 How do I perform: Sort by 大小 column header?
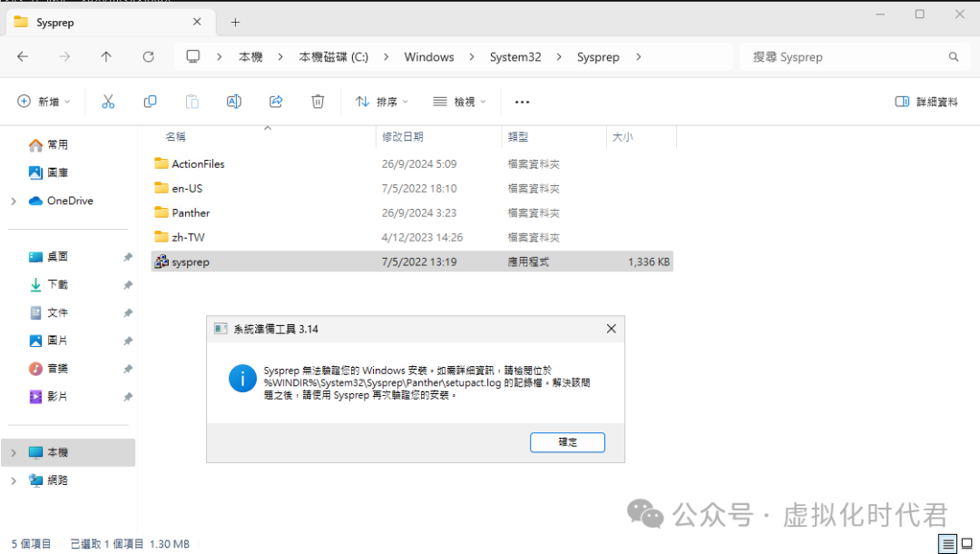[622, 136]
